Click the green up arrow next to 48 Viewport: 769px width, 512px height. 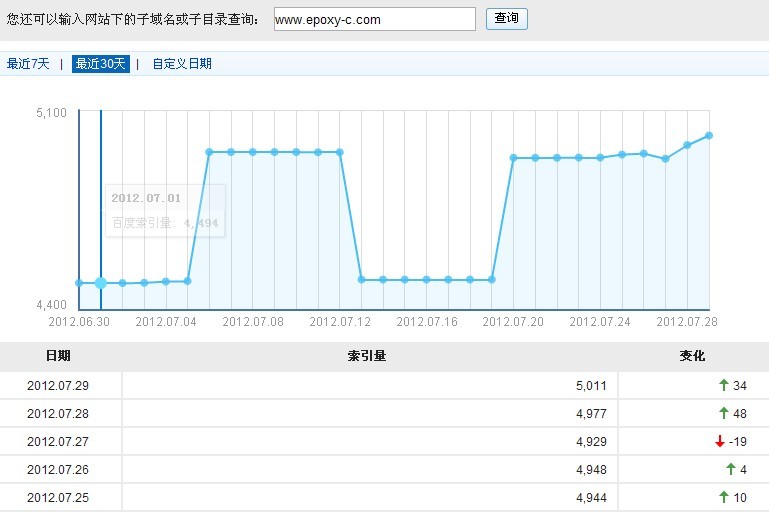click(x=723, y=413)
